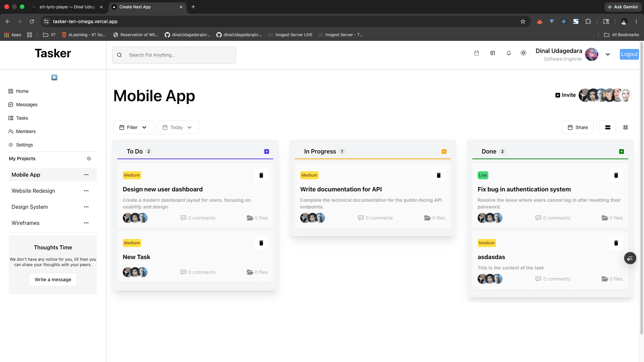Open the Today date dropdown
Image resolution: width=644 pixels, height=362 pixels.
(178, 127)
